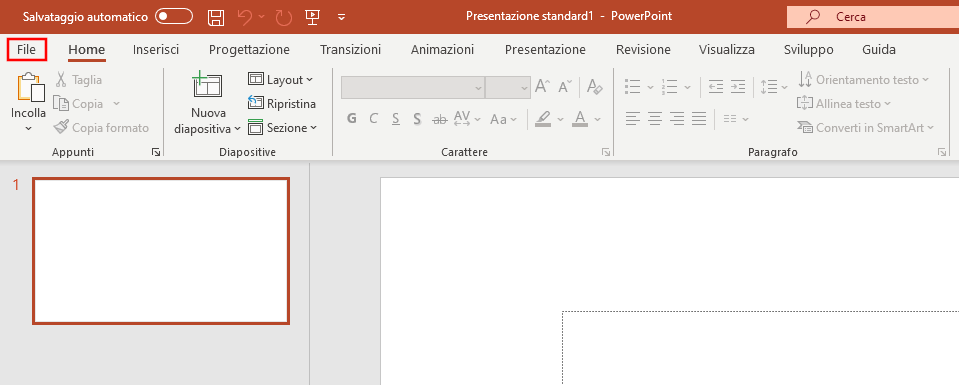Open the Animazioni tab
The height and width of the screenshot is (385, 959).
[x=442, y=50]
